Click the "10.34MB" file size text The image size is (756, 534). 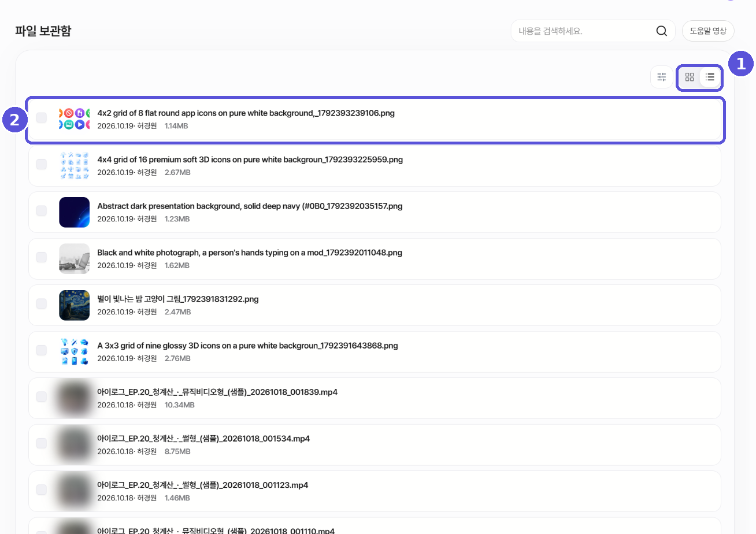[179, 405]
